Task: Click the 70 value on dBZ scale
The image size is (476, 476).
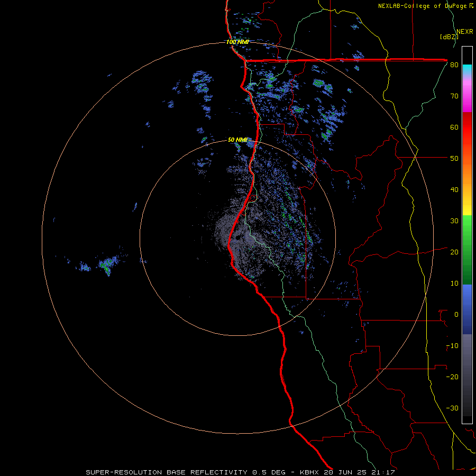Action: [x=454, y=96]
